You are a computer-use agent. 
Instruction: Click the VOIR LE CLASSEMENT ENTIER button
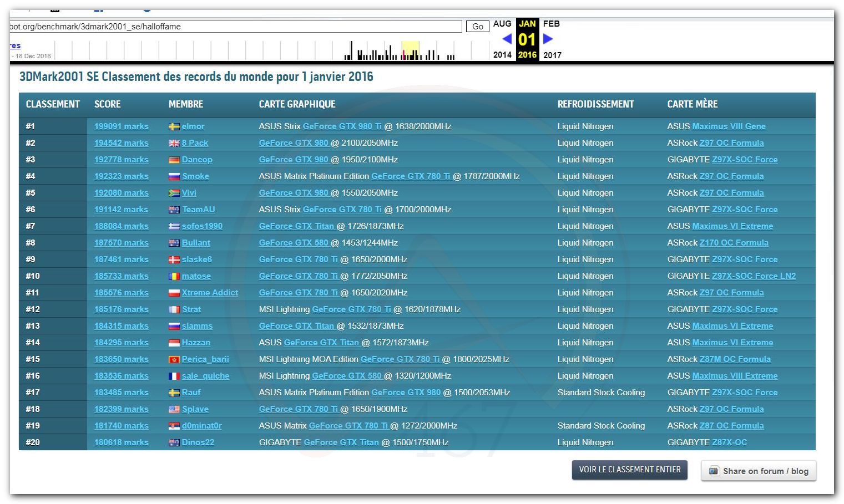pyautogui.click(x=629, y=470)
